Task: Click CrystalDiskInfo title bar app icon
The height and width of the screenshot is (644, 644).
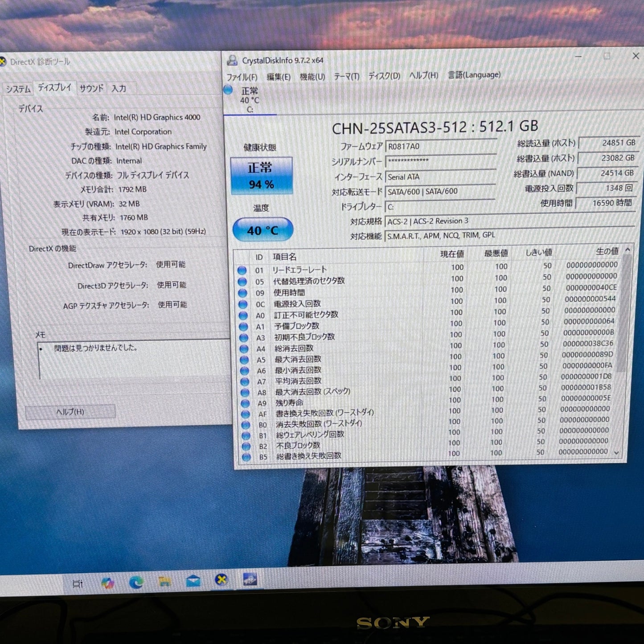Action: tap(232, 60)
